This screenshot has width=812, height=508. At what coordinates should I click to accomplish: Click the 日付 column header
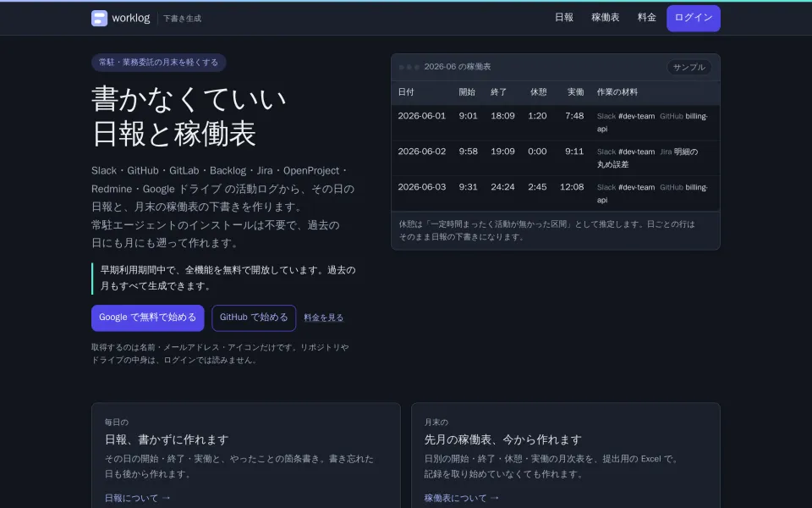point(406,92)
